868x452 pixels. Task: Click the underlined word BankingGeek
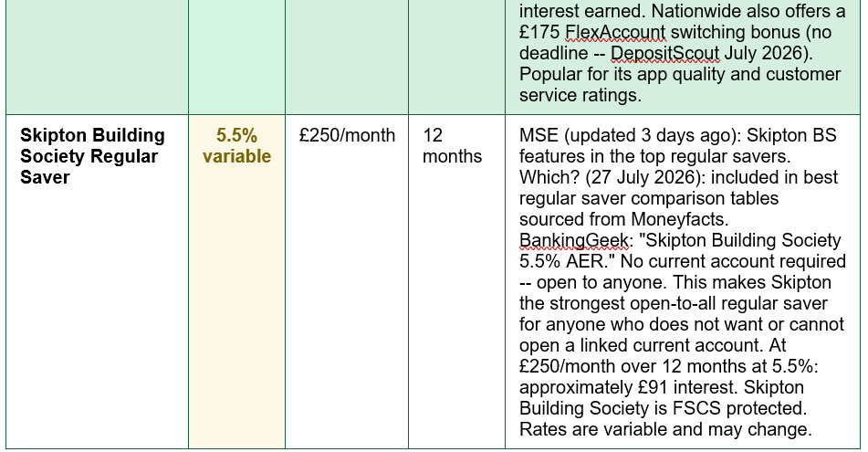click(573, 240)
